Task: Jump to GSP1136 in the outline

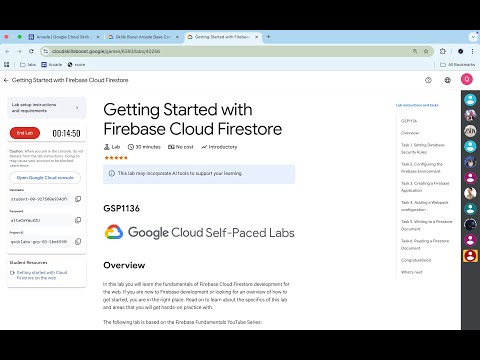Action: click(x=409, y=121)
